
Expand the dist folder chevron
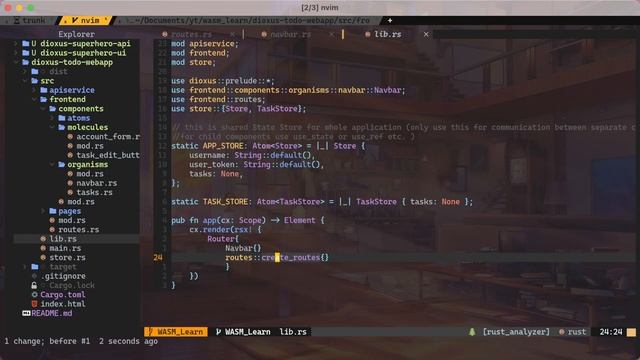(x=25, y=72)
